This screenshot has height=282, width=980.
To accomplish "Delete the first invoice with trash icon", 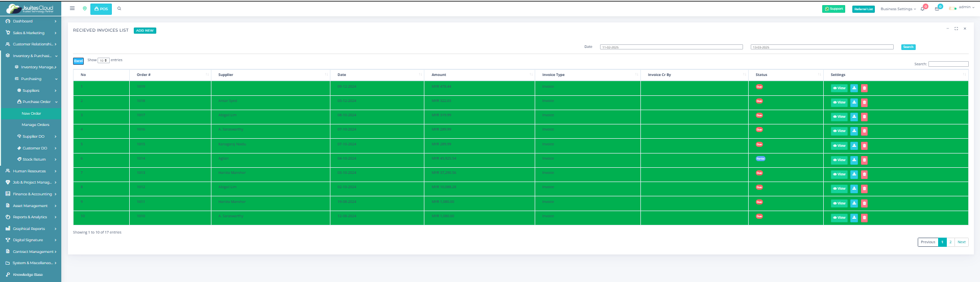I will (864, 88).
